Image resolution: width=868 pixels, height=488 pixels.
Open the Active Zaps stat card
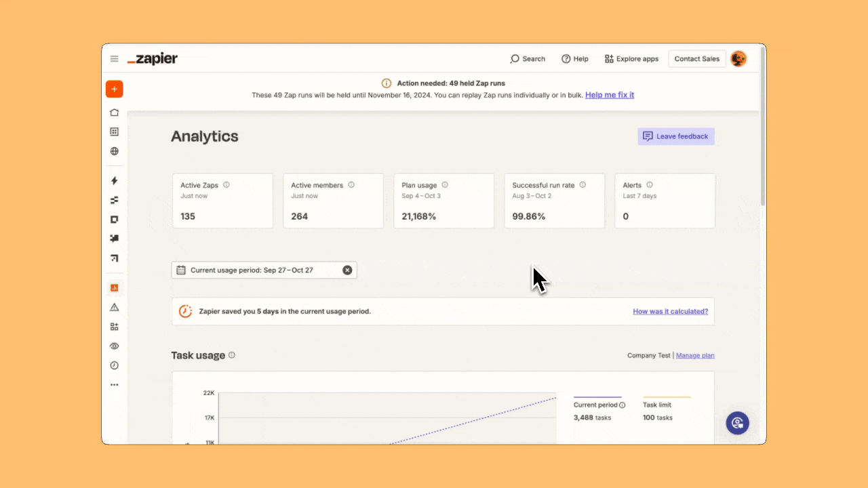tap(222, 201)
